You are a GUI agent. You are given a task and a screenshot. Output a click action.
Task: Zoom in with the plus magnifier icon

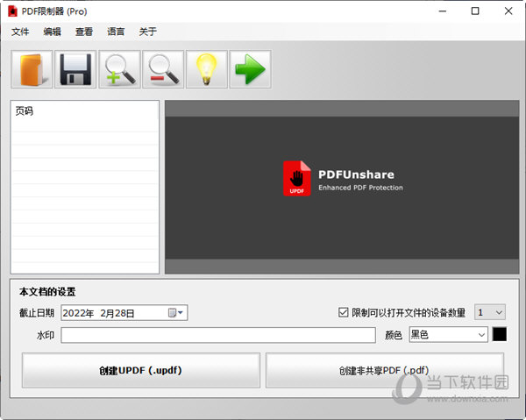[119, 69]
